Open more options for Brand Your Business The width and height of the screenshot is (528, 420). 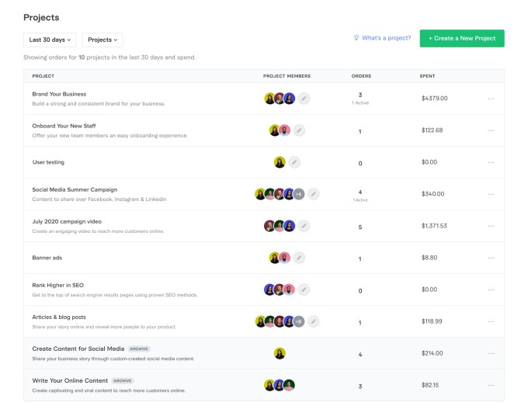tap(491, 99)
